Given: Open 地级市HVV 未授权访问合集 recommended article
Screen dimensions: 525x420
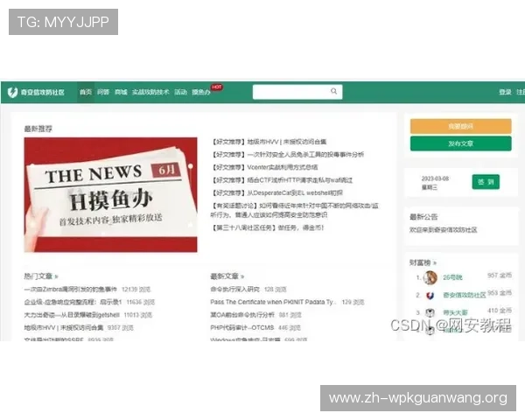Looking at the screenshot, I should tap(269, 142).
